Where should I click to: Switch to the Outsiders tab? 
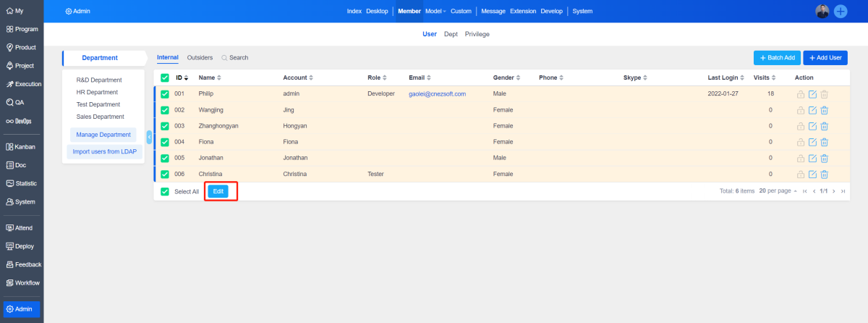point(200,57)
